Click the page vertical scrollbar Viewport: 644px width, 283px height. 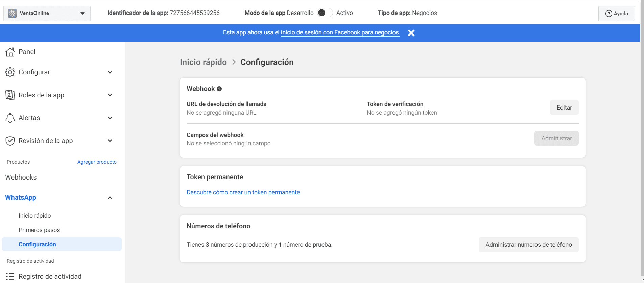pos(642,139)
